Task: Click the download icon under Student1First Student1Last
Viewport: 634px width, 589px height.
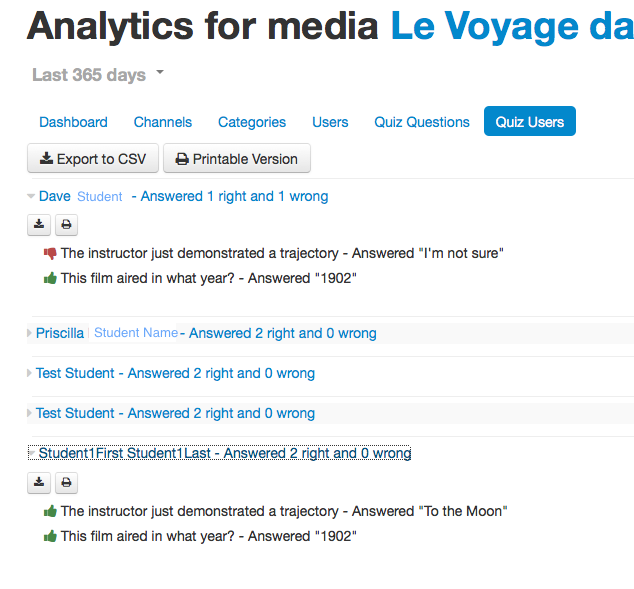Action: (39, 483)
